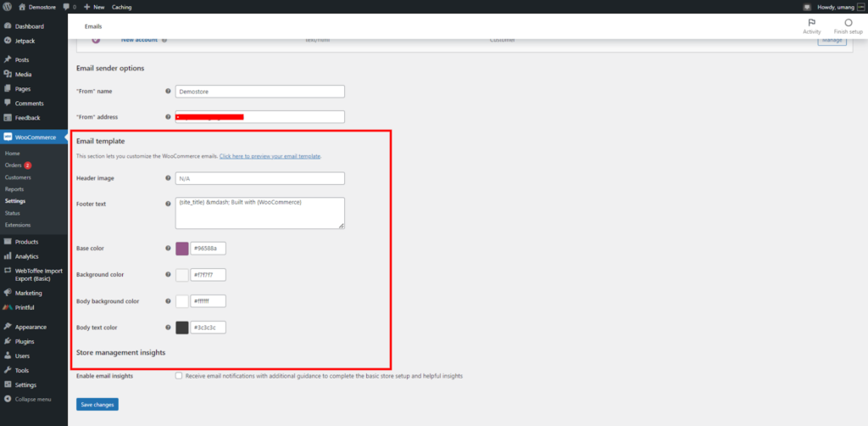This screenshot has width=868, height=426.
Task: Click help icon next to Header image
Action: click(169, 178)
